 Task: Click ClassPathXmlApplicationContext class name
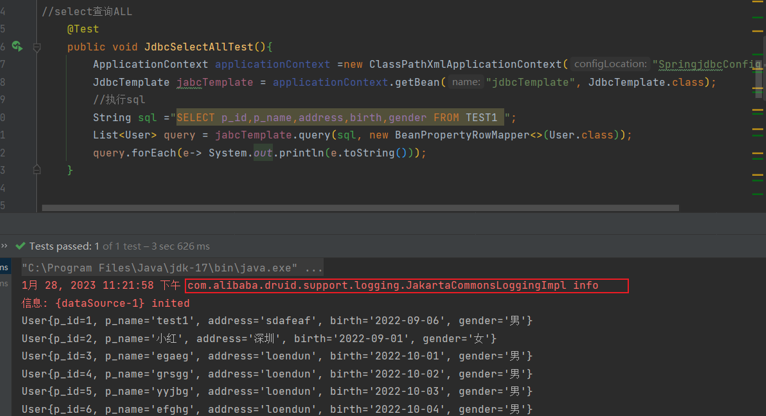466,64
